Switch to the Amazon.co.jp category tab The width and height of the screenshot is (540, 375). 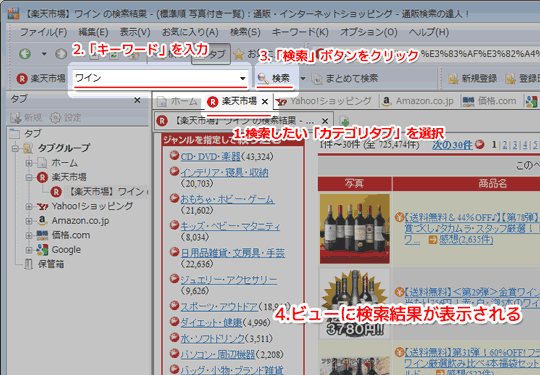coord(418,101)
